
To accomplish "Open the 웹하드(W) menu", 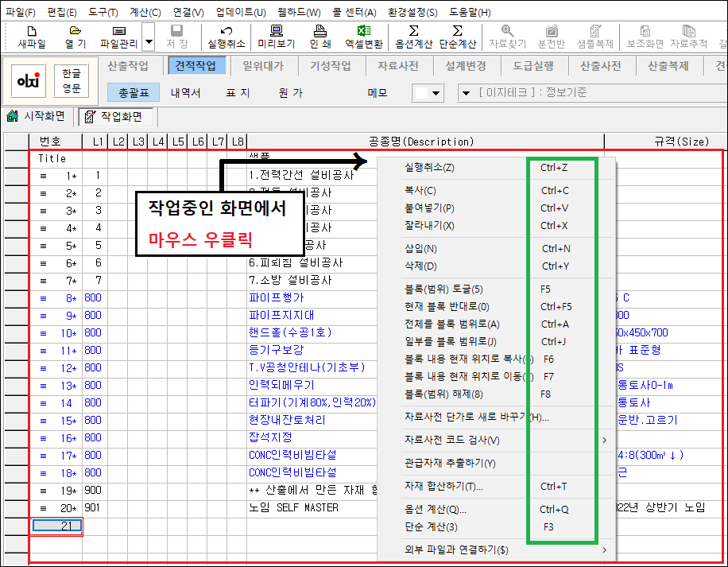I will [300, 12].
